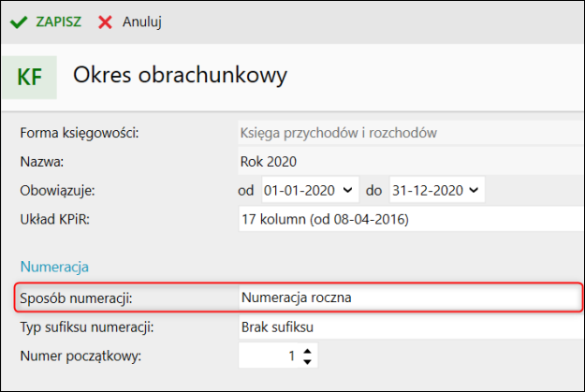Click the Numer początkowy label
The width and height of the screenshot is (585, 392).
pos(80,356)
